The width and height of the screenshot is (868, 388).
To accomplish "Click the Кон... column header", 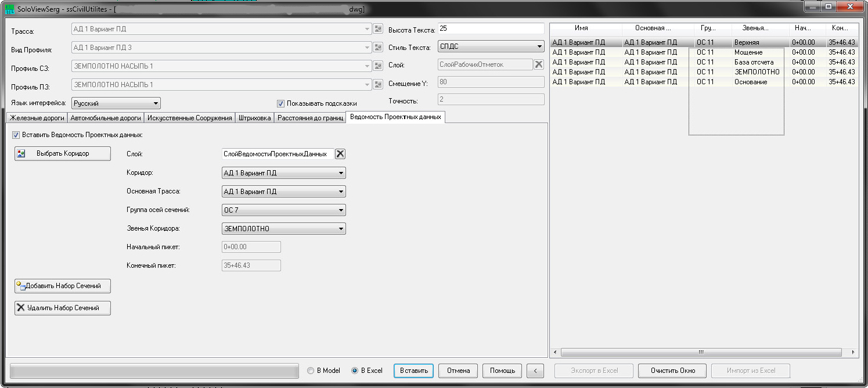I will pyautogui.click(x=842, y=28).
